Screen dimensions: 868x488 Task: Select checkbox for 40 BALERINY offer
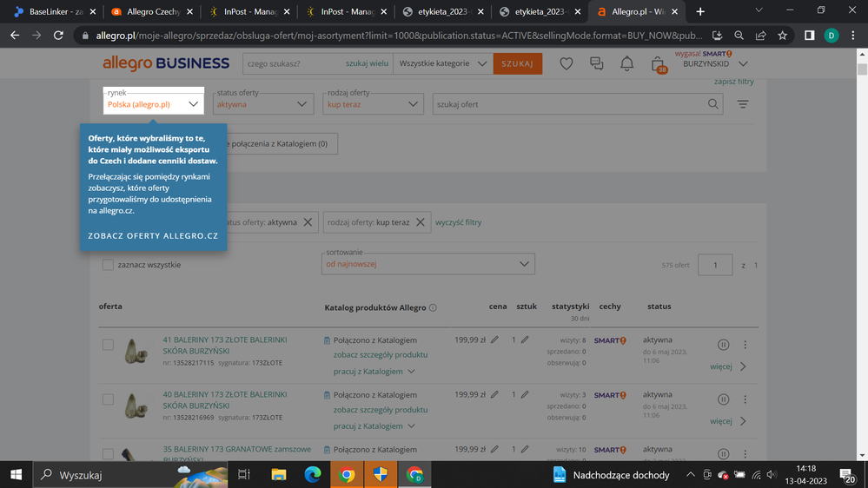point(109,399)
